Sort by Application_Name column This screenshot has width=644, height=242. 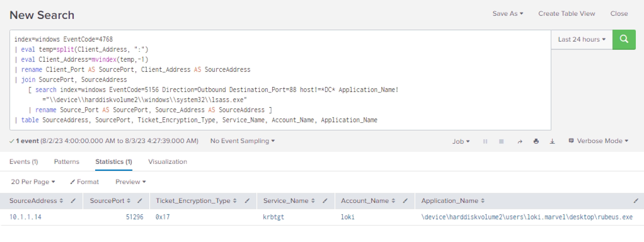click(x=453, y=201)
